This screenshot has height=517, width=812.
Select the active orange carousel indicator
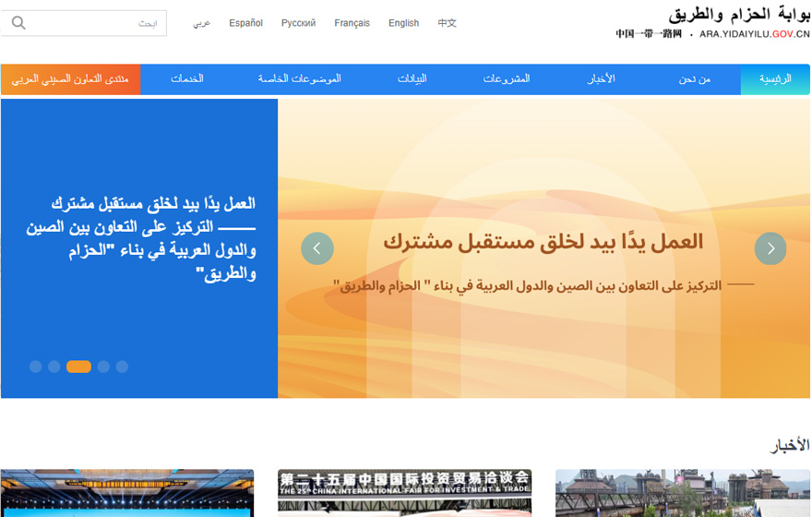[78, 367]
